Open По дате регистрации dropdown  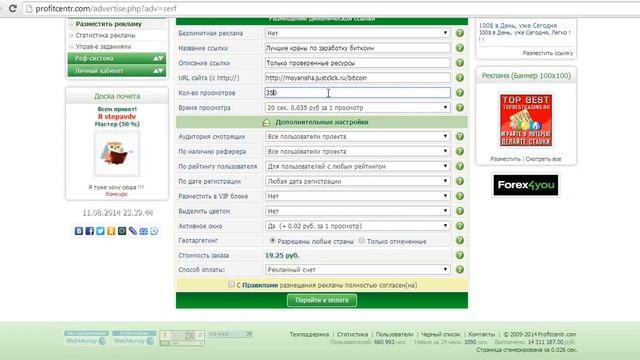pyautogui.click(x=357, y=181)
